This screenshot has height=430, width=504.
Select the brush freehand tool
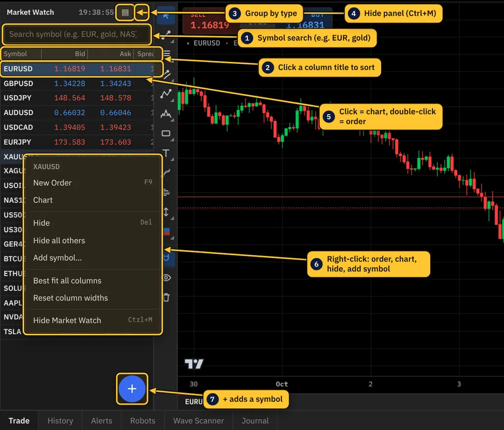point(167,173)
